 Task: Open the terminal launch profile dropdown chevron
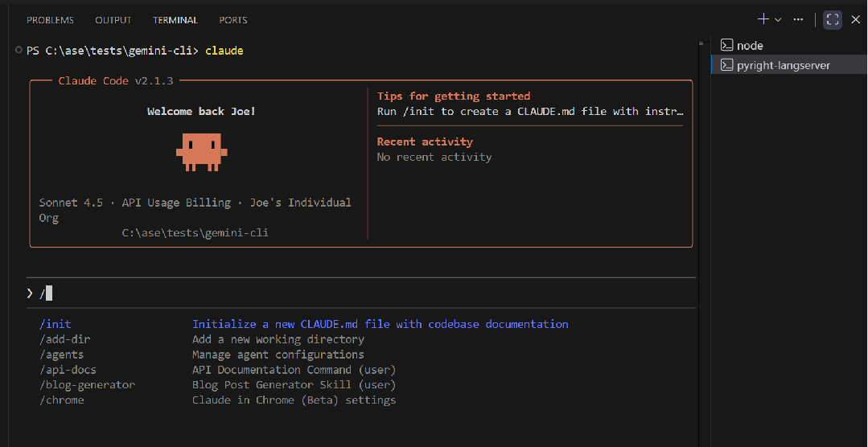point(778,19)
